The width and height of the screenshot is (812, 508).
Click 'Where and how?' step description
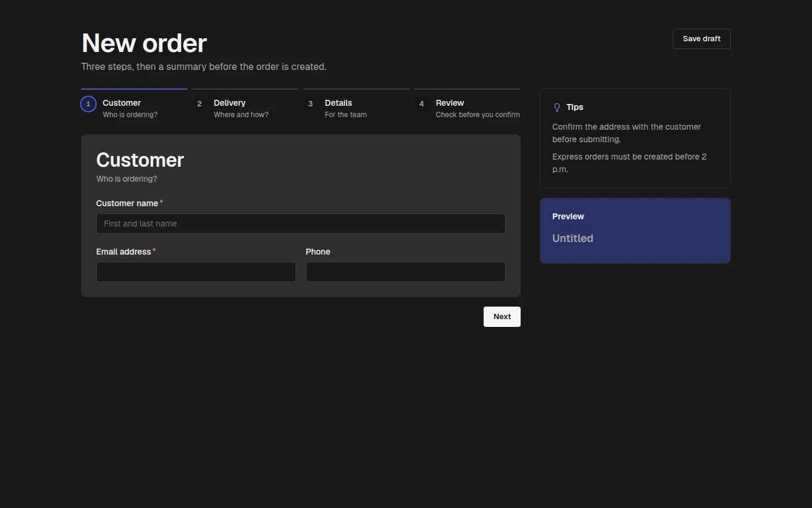[241, 115]
